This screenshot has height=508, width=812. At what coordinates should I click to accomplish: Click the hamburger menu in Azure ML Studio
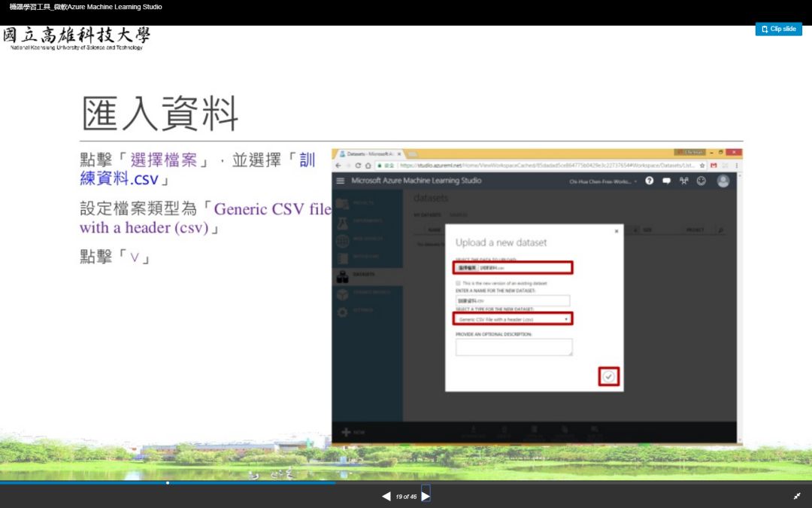coord(341,181)
